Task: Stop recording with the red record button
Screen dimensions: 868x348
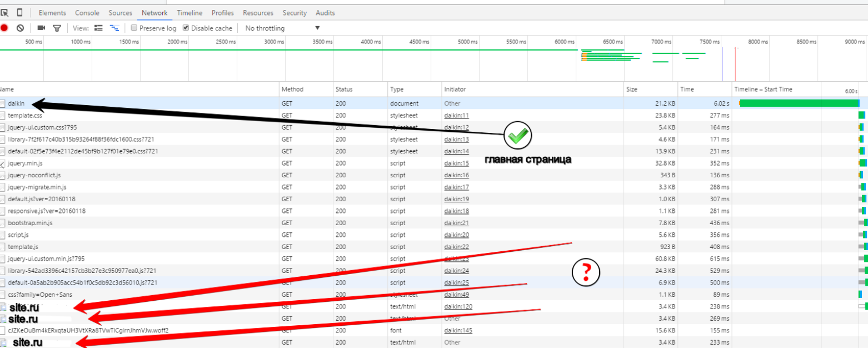Action: pyautogui.click(x=4, y=28)
